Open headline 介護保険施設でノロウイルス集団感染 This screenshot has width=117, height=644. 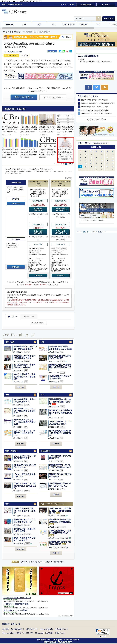coord(60,377)
